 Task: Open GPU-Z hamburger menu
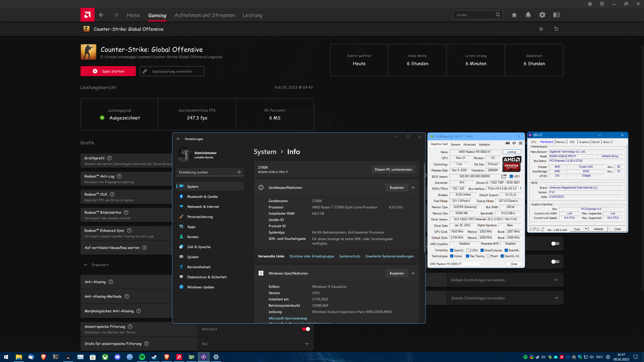(520, 143)
